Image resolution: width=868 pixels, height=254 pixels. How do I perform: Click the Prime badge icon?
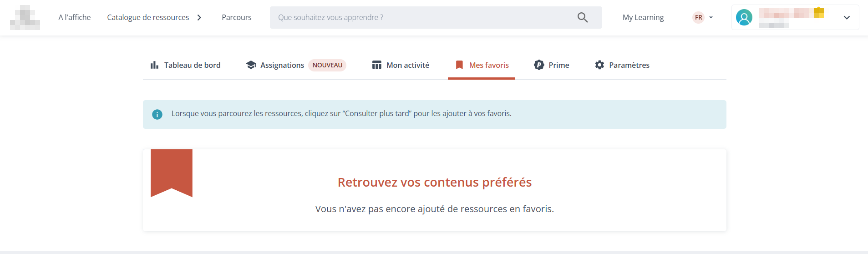click(539, 65)
